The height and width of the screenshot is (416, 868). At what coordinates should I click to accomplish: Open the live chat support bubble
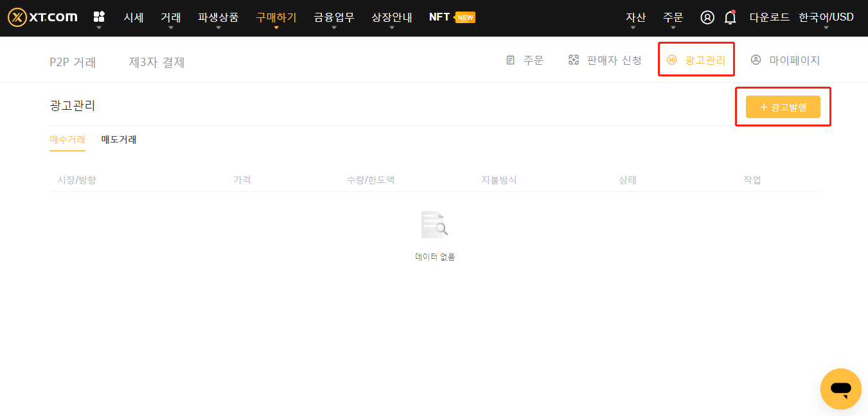[x=841, y=389]
